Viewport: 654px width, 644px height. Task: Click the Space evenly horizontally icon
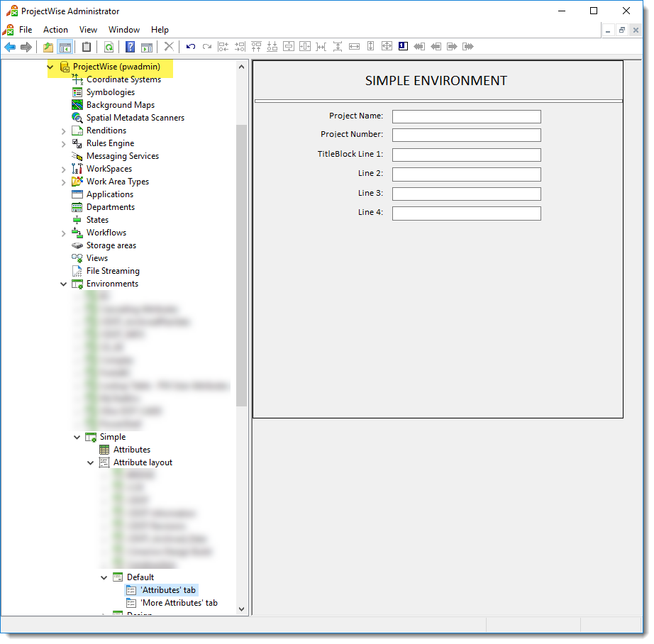(321, 46)
